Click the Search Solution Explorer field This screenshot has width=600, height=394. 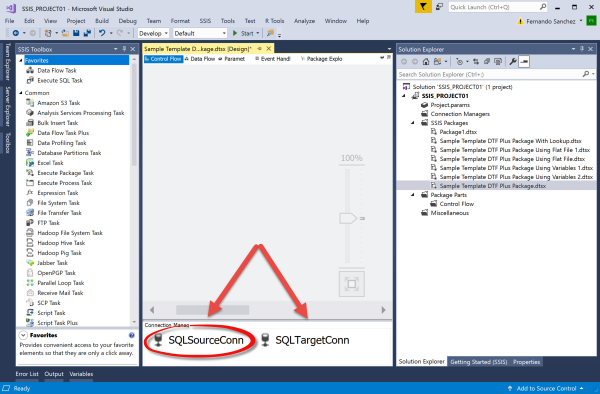click(x=489, y=74)
